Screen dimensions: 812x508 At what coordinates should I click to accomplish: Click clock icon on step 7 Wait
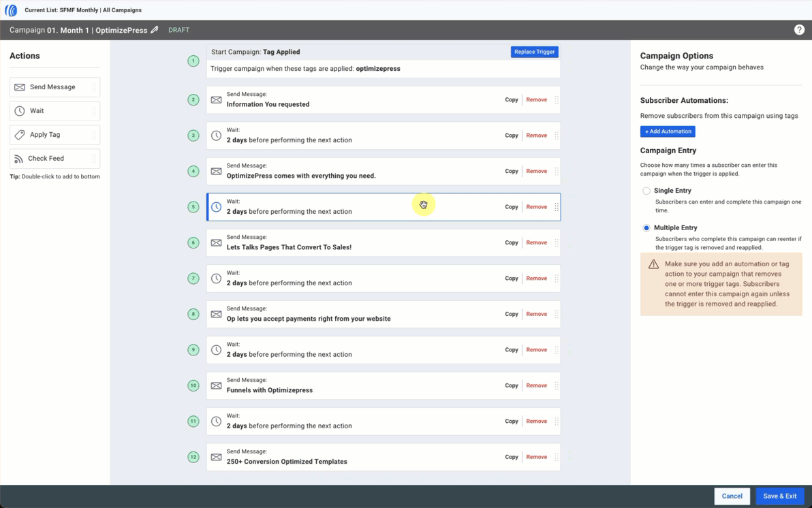(x=217, y=279)
